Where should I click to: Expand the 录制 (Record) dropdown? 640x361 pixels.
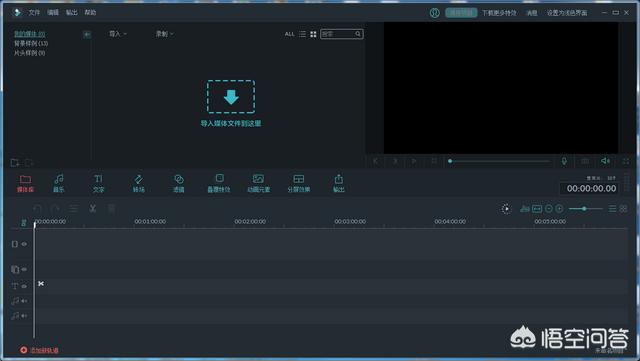[x=164, y=34]
